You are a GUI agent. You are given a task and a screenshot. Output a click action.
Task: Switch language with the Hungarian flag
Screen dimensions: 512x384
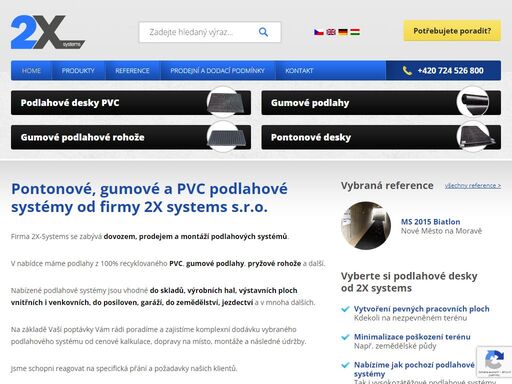(x=355, y=32)
